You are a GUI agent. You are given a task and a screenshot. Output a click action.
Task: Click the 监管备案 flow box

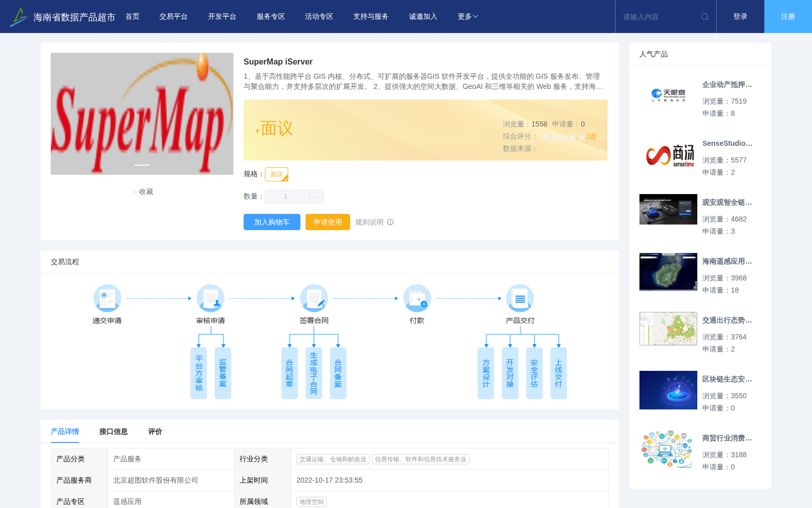tap(223, 373)
